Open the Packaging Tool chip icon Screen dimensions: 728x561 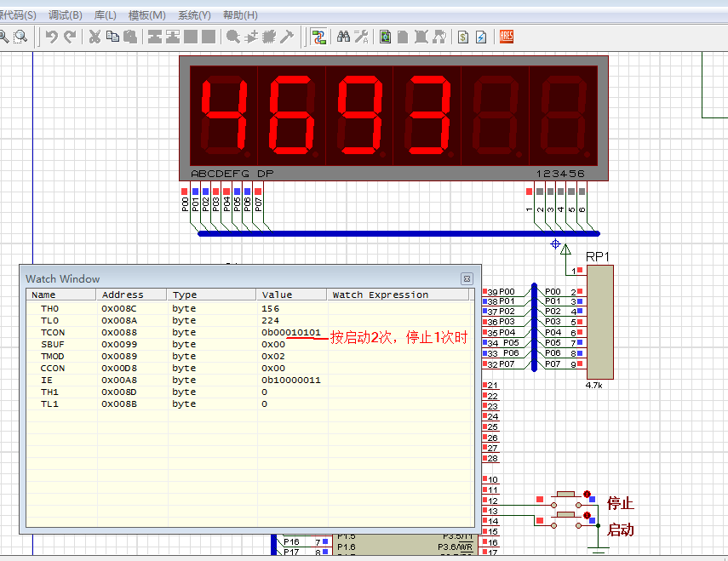pyautogui.click(x=269, y=37)
